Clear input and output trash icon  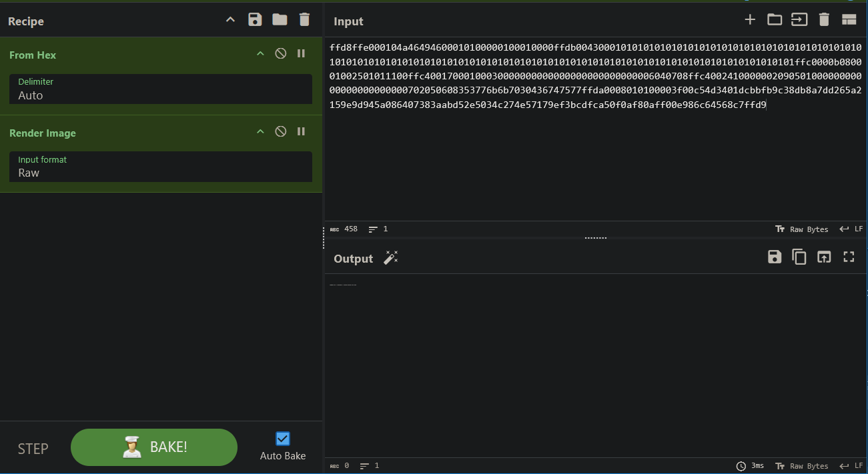[x=824, y=19]
